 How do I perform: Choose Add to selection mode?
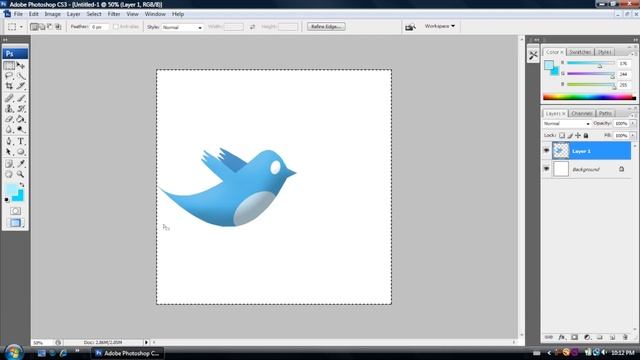42,27
